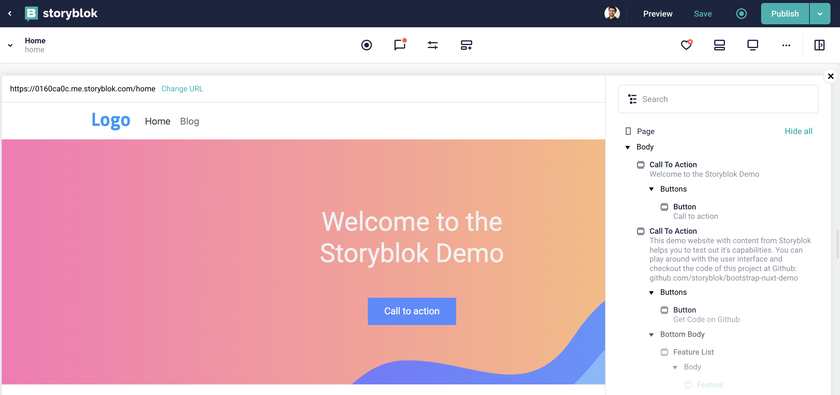Select the Page tree item

click(x=646, y=131)
